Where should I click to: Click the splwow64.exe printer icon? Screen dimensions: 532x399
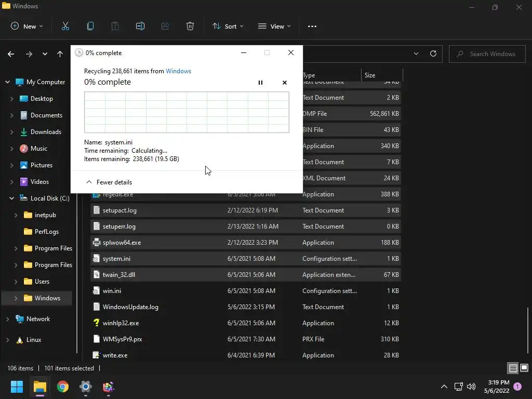pos(96,242)
